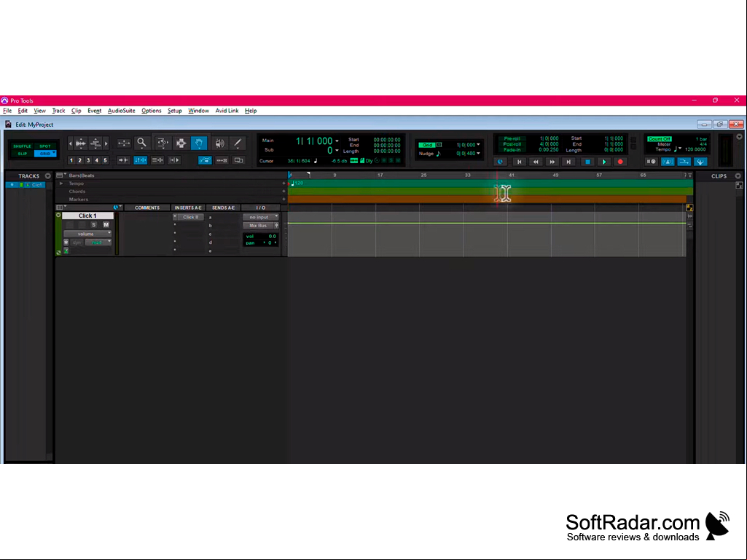The height and width of the screenshot is (560, 747).
Task: Open the read automation mode selector
Action: point(98,242)
